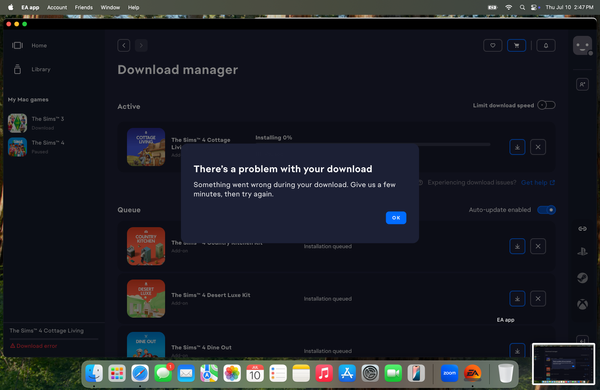600x390 pixels.
Task: Open Spotlight search in menu bar
Action: click(522, 7)
